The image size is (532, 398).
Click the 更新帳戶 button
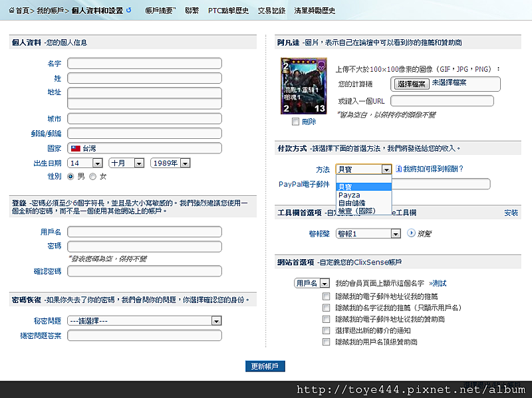click(265, 366)
